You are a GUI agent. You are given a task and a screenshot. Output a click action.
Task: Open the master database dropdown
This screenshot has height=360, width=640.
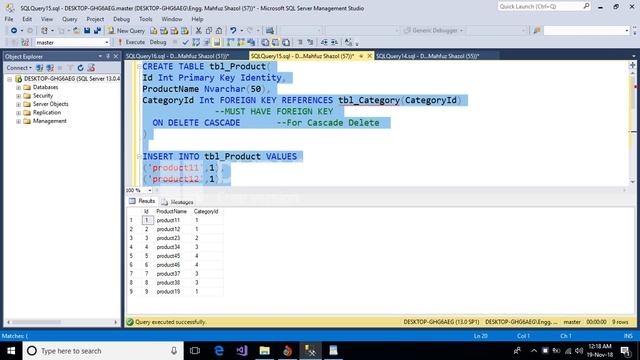pyautogui.click(x=107, y=42)
